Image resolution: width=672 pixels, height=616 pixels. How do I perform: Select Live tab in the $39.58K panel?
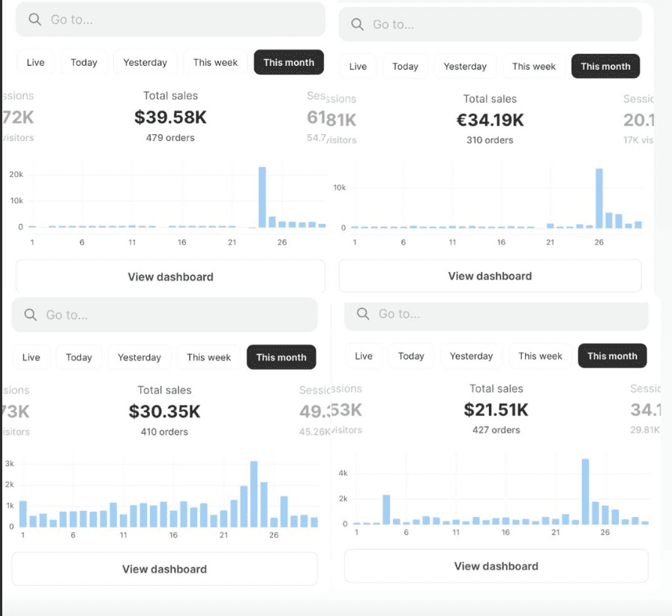tap(35, 62)
